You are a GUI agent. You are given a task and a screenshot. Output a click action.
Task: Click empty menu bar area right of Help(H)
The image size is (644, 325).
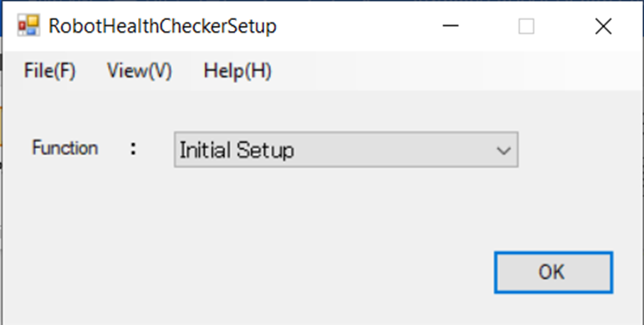pyautogui.click(x=452, y=70)
